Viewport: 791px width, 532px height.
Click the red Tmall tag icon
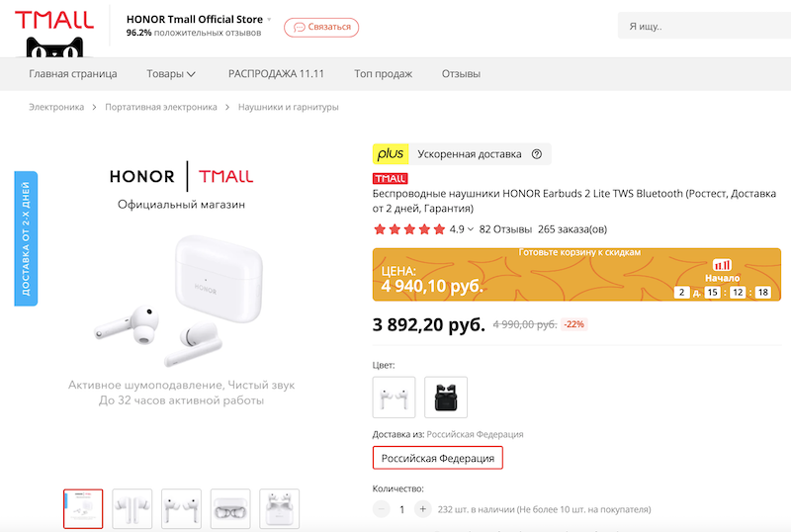click(x=390, y=179)
